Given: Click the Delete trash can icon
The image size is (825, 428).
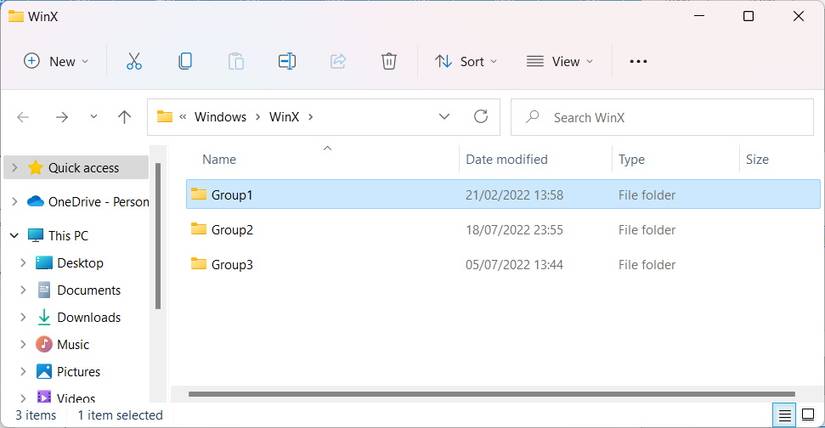Looking at the screenshot, I should [x=389, y=62].
